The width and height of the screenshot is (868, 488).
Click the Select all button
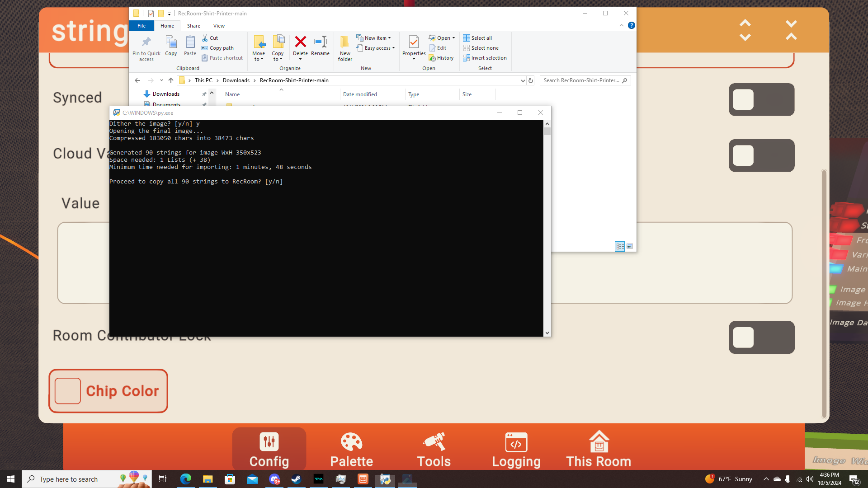pos(478,38)
